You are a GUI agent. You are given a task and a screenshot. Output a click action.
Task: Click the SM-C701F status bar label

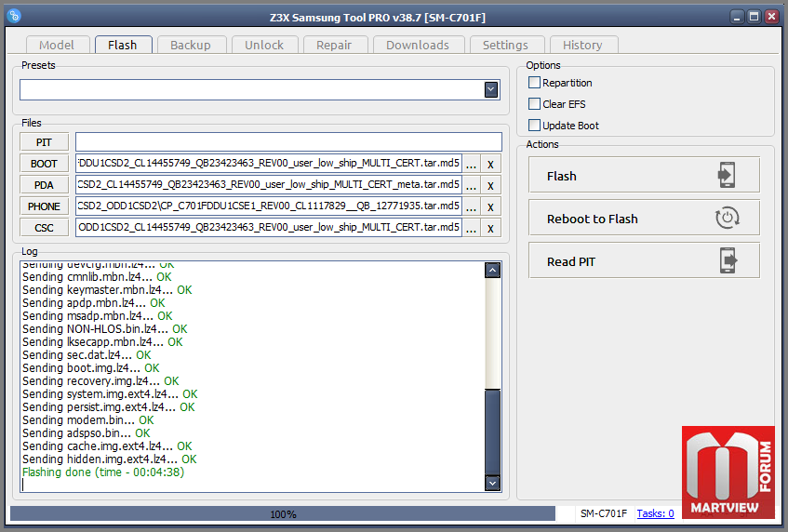604,513
